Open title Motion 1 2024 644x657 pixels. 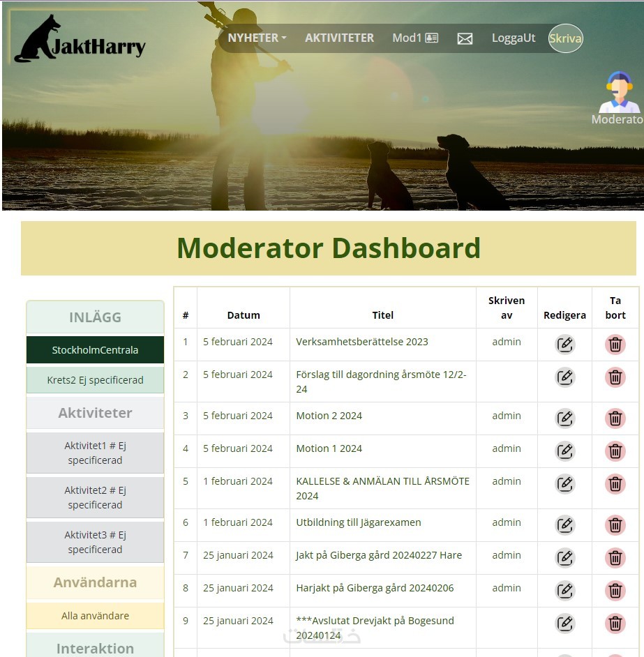[329, 448]
